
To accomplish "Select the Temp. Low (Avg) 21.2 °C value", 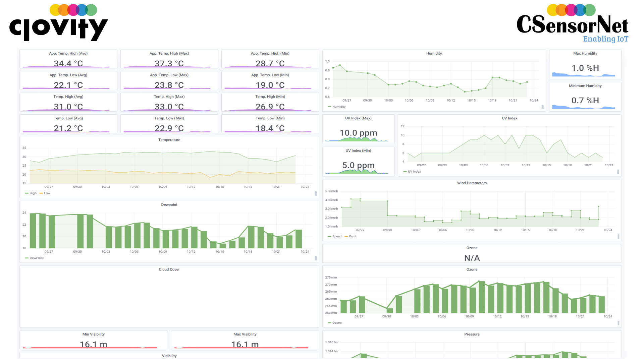I will click(x=68, y=128).
